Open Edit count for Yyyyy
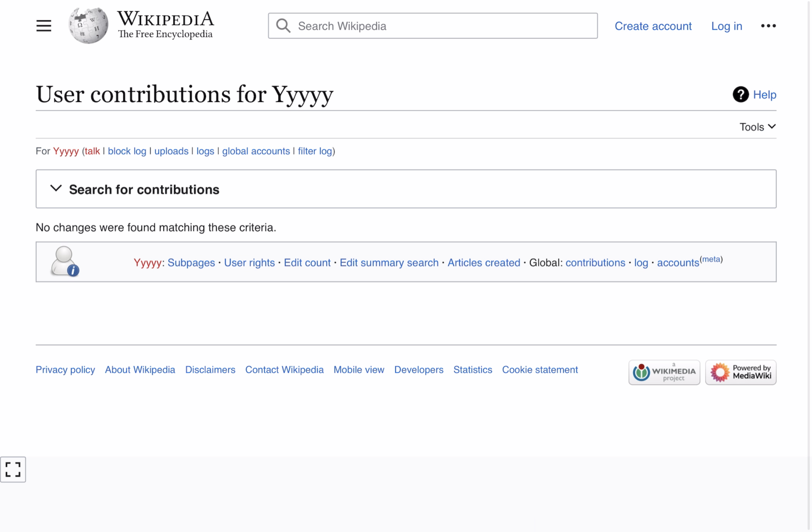This screenshot has height=532, width=812. 307,263
